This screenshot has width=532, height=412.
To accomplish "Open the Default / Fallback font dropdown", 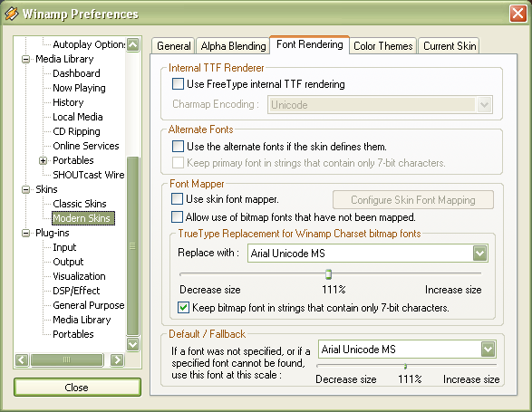I will tap(488, 350).
